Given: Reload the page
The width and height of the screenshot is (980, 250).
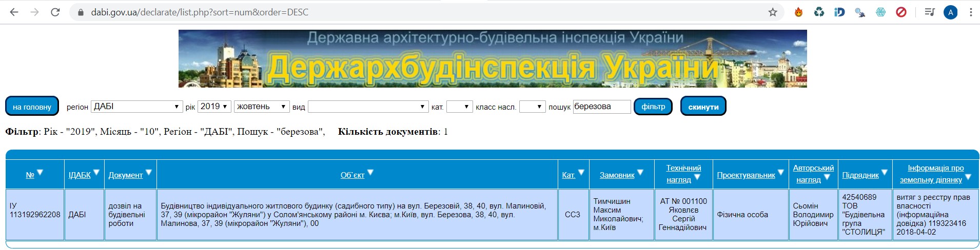Looking at the screenshot, I should [55, 12].
